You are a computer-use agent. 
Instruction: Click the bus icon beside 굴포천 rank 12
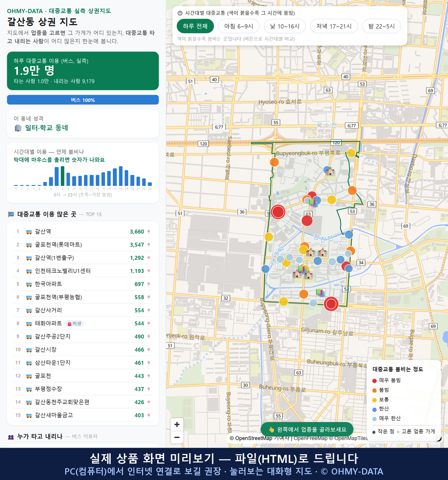(29, 376)
